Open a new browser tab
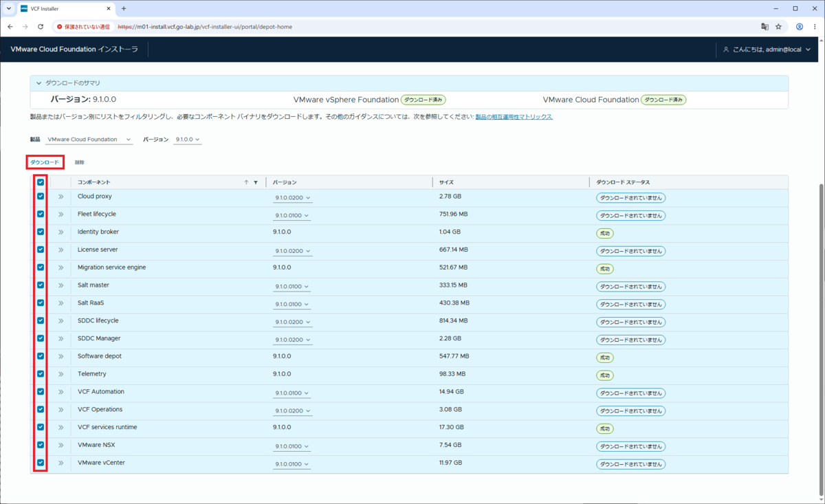The height and width of the screenshot is (504, 825). pyautogui.click(x=124, y=9)
